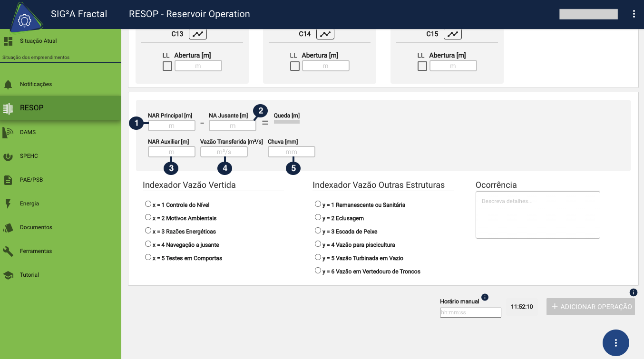
Task: Click the info icon beside Horário manual
Action: 485,297
